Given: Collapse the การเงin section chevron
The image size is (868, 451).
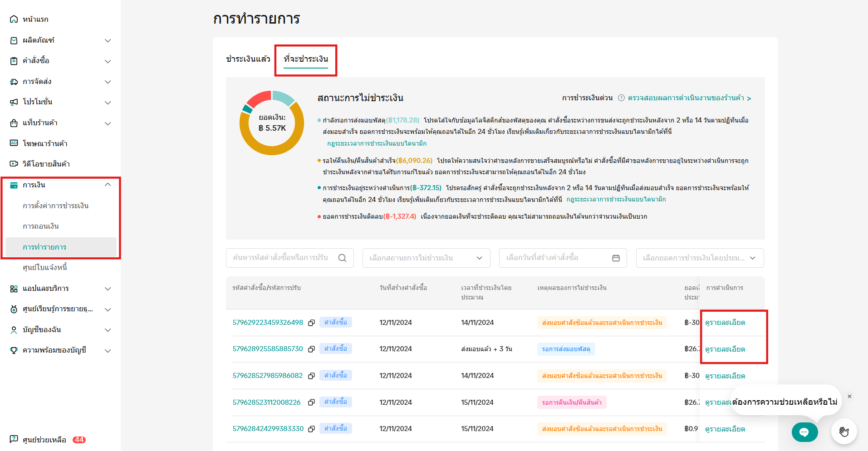Looking at the screenshot, I should (108, 185).
